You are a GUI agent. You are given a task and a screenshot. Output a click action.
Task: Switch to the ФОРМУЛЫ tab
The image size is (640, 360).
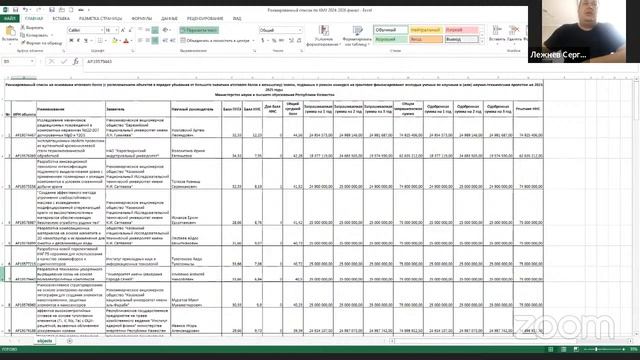pos(142,18)
